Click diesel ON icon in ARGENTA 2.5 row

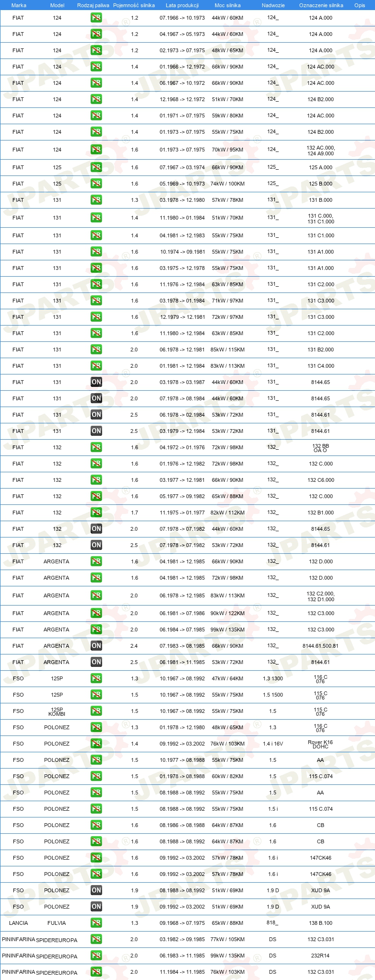click(96, 662)
